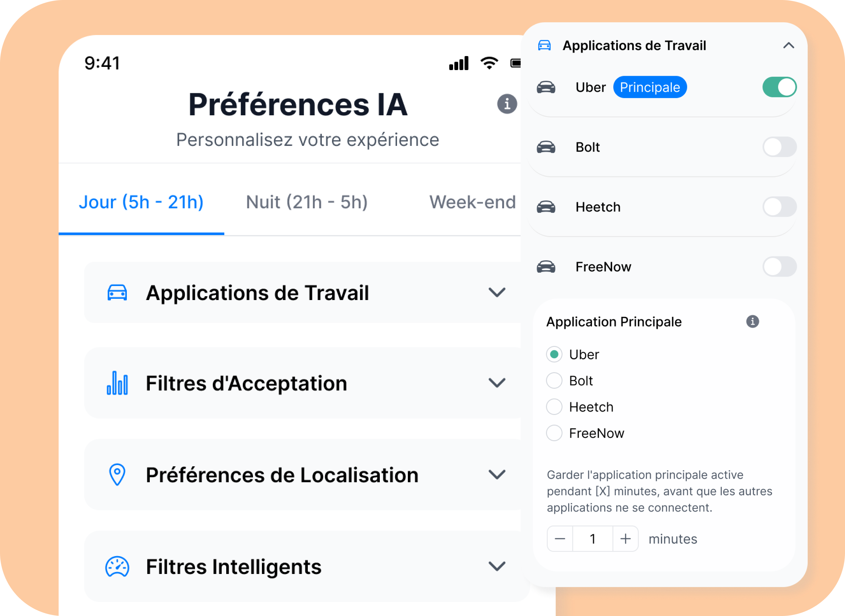Viewport: 845px width, 616px height.
Task: Turn on the FreeNow toggle
Action: coord(779,267)
